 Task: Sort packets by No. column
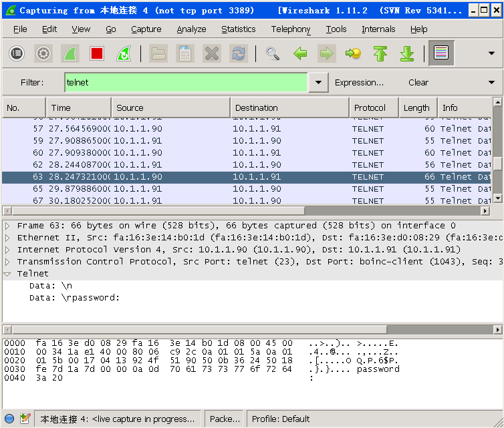[x=23, y=108]
